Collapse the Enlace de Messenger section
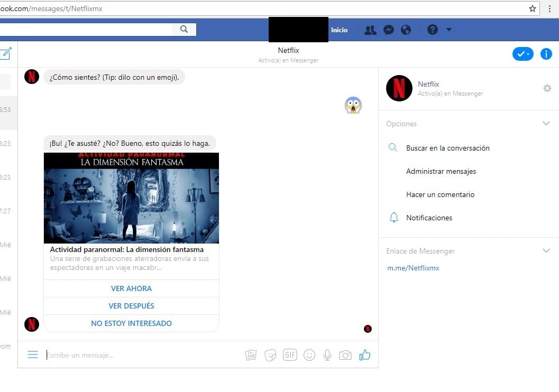 coord(546,251)
